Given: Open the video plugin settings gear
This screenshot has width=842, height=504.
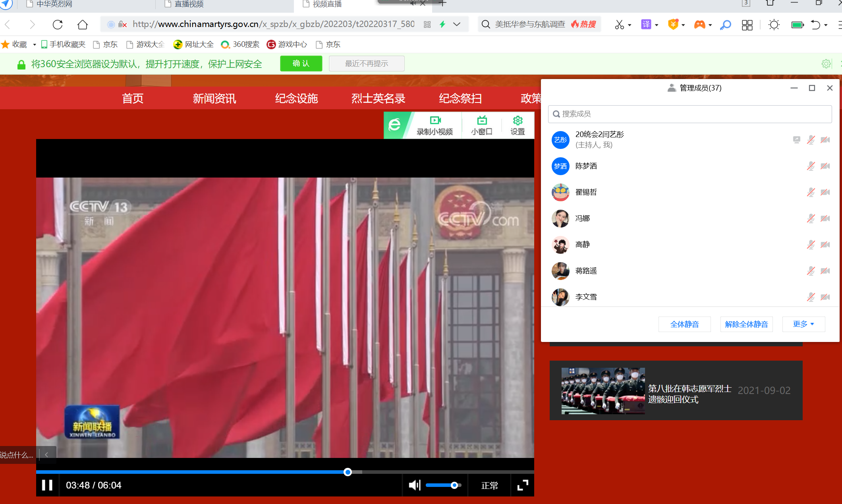Looking at the screenshot, I should tap(518, 126).
